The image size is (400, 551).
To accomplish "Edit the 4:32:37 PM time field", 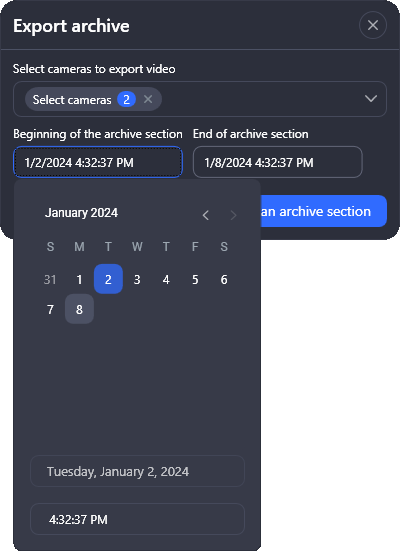I will tap(137, 519).
